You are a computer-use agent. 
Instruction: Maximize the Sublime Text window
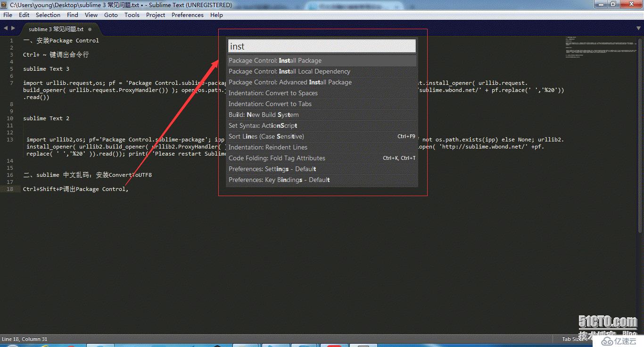[x=613, y=4]
